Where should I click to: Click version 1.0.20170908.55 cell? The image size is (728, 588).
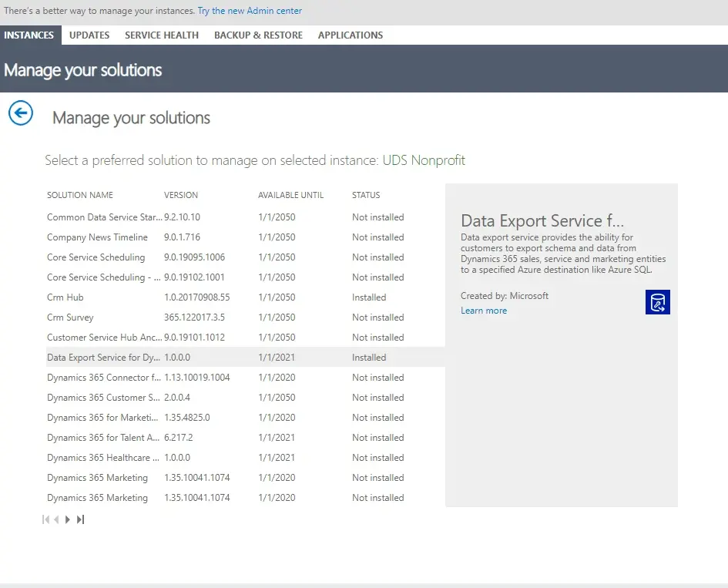point(197,297)
